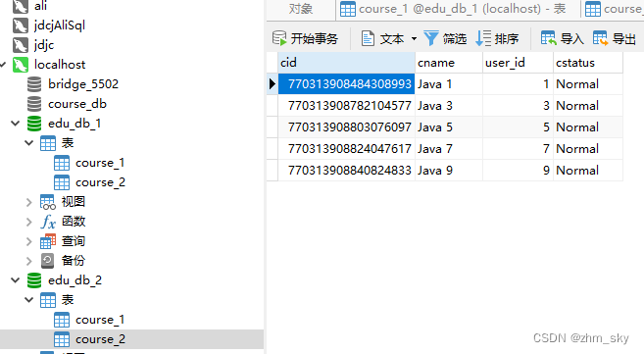Collapse the 表 node under edu_db_2
This screenshot has height=354, width=644.
[x=28, y=300]
